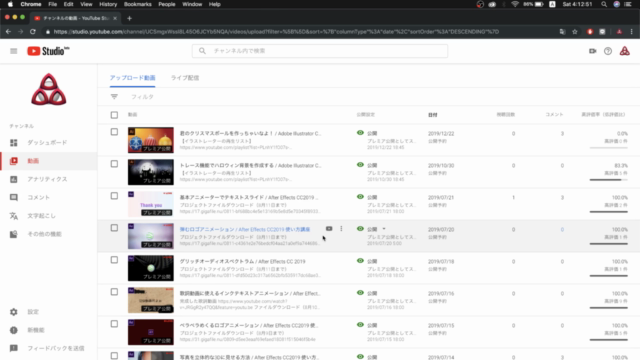The image size is (640, 360).
Task: Click the browser address bar URL
Action: 276,31
